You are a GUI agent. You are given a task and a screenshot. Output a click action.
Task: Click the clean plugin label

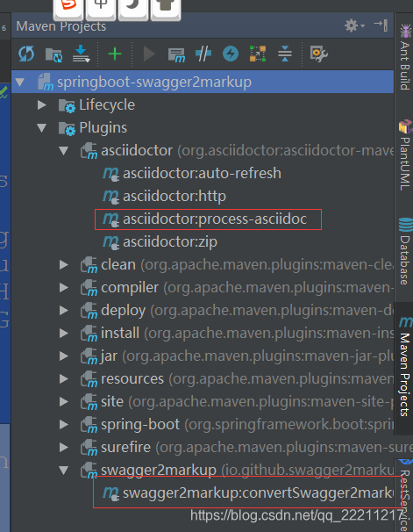[x=118, y=264]
